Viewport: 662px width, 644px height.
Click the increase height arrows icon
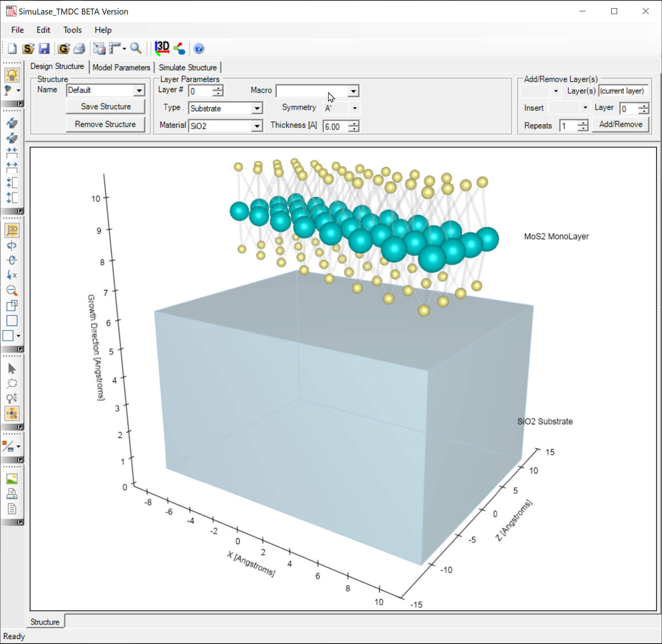(x=12, y=197)
